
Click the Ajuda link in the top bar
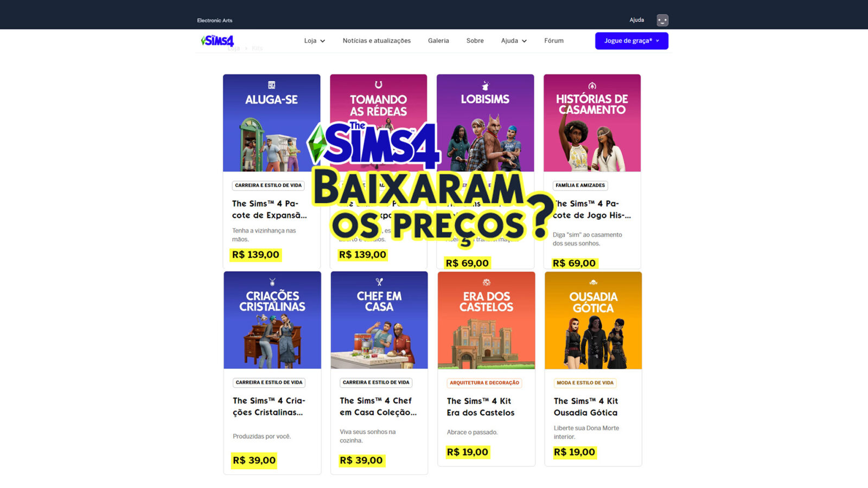click(637, 20)
